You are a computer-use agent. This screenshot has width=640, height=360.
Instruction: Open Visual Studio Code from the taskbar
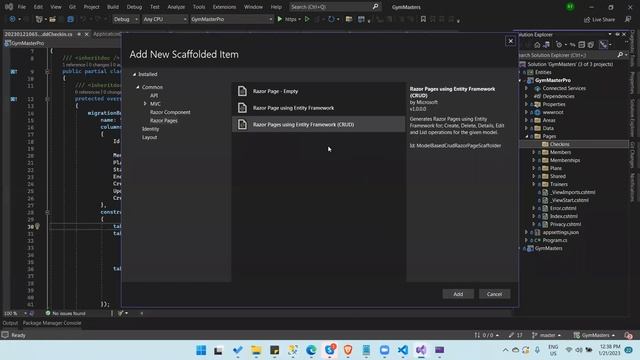tap(403, 350)
